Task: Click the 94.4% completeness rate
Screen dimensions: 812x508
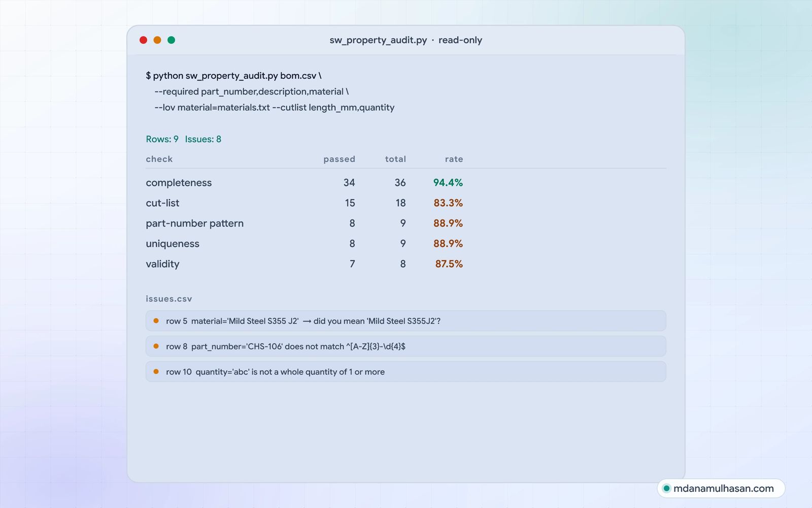Action: click(448, 182)
